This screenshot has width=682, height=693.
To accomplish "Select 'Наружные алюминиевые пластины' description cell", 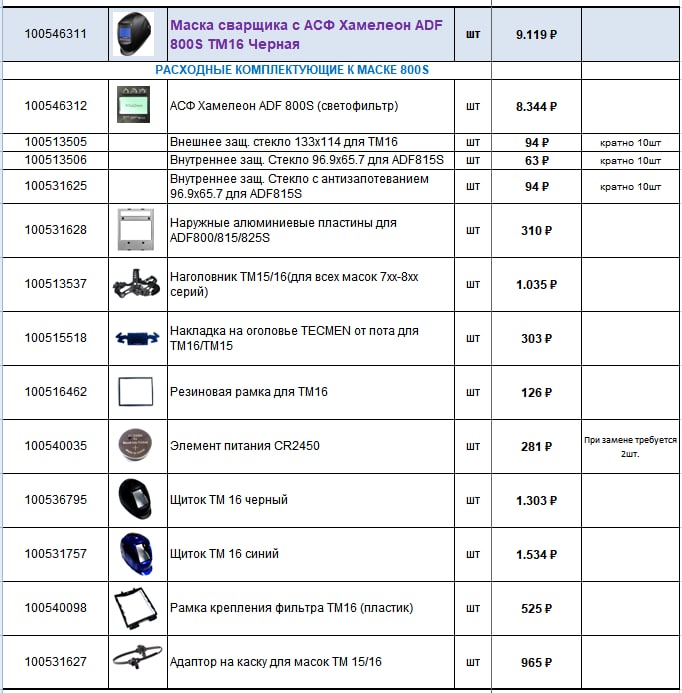I will click(x=311, y=230).
